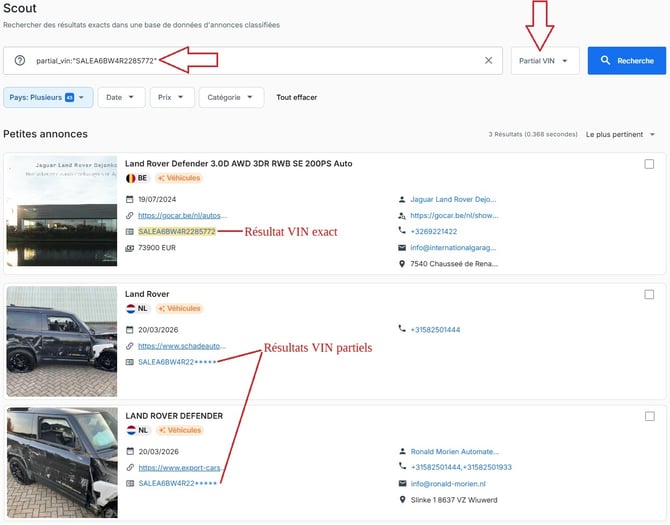Click email info@ronald-morien.nl

(448, 484)
